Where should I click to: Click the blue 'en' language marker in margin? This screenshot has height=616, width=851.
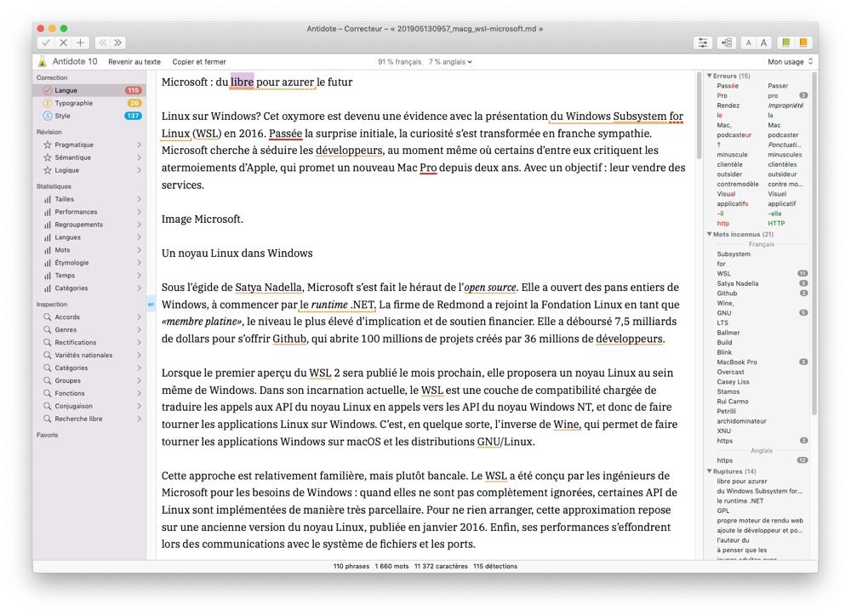click(151, 305)
